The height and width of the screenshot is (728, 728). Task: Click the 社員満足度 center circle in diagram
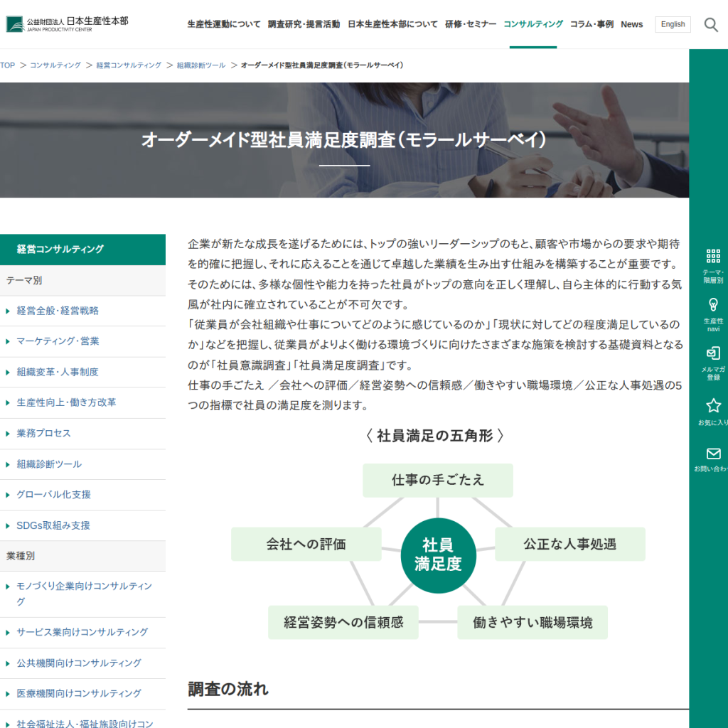click(x=438, y=555)
